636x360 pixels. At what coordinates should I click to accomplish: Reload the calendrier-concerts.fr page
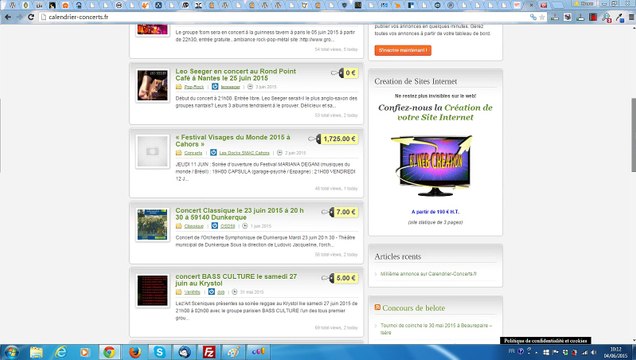[x=31, y=17]
